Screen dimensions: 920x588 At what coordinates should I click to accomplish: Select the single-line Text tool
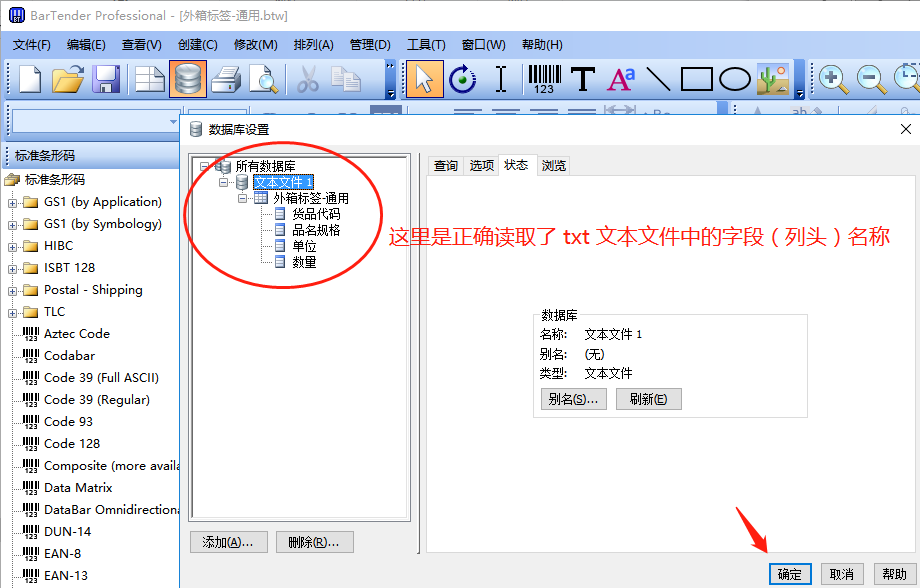tap(583, 79)
